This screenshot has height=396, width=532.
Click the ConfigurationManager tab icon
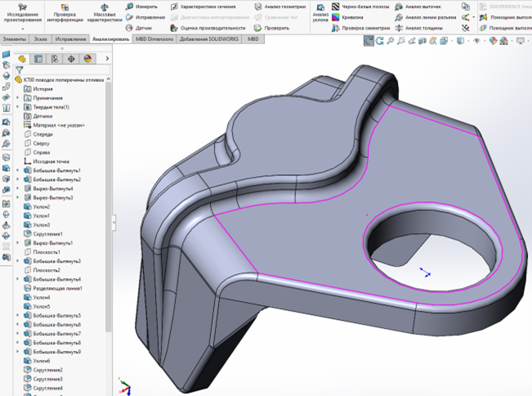(x=54, y=59)
